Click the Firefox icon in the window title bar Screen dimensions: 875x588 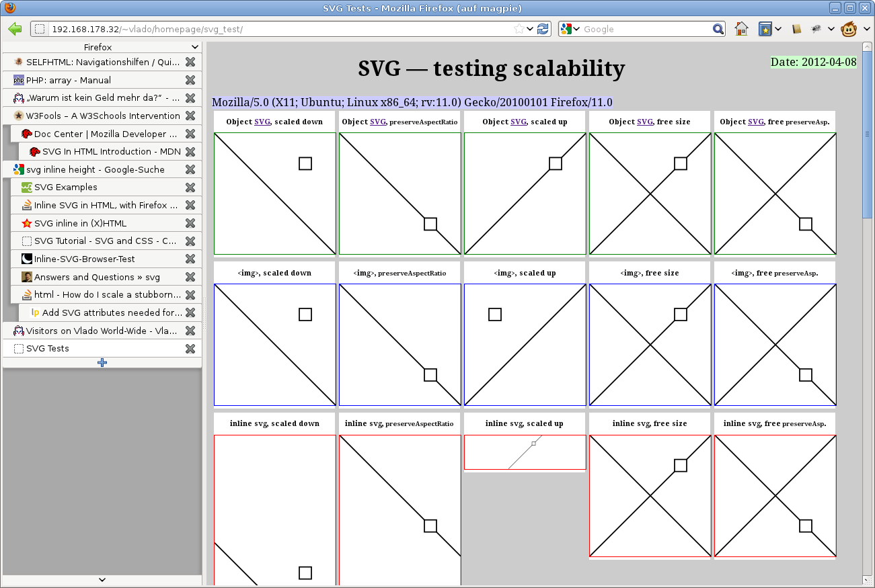[x=9, y=8]
